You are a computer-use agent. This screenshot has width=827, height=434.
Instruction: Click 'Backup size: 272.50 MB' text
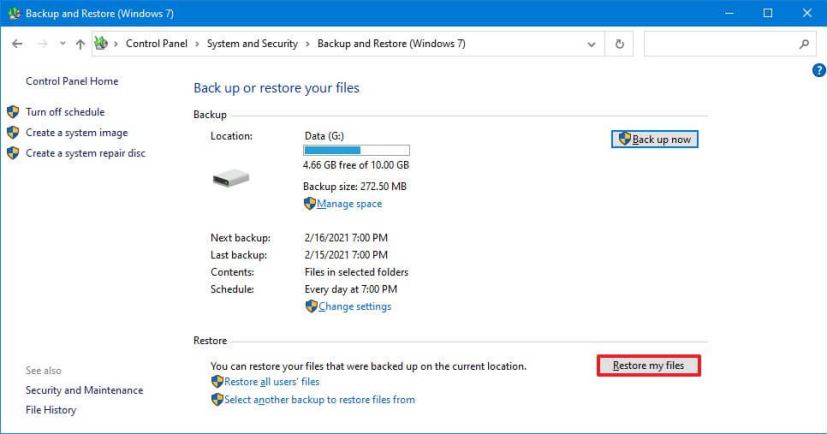pos(355,186)
